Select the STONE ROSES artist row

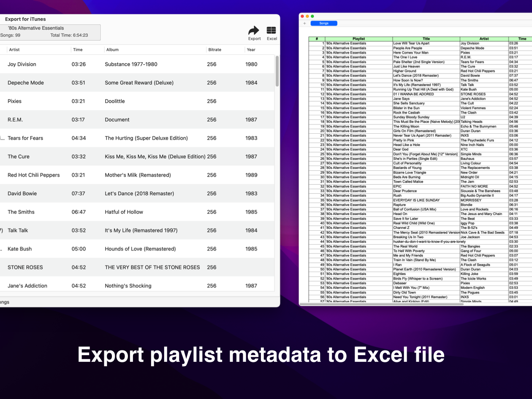pos(137,267)
